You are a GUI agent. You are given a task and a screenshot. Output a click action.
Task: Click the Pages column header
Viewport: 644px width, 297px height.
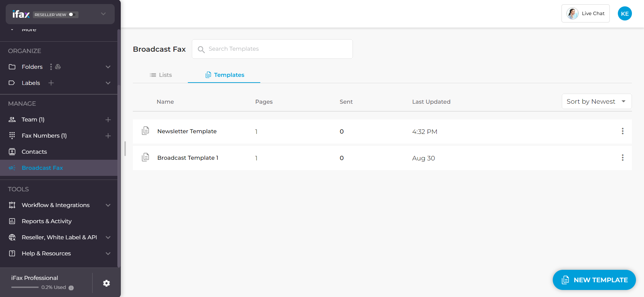click(x=264, y=102)
